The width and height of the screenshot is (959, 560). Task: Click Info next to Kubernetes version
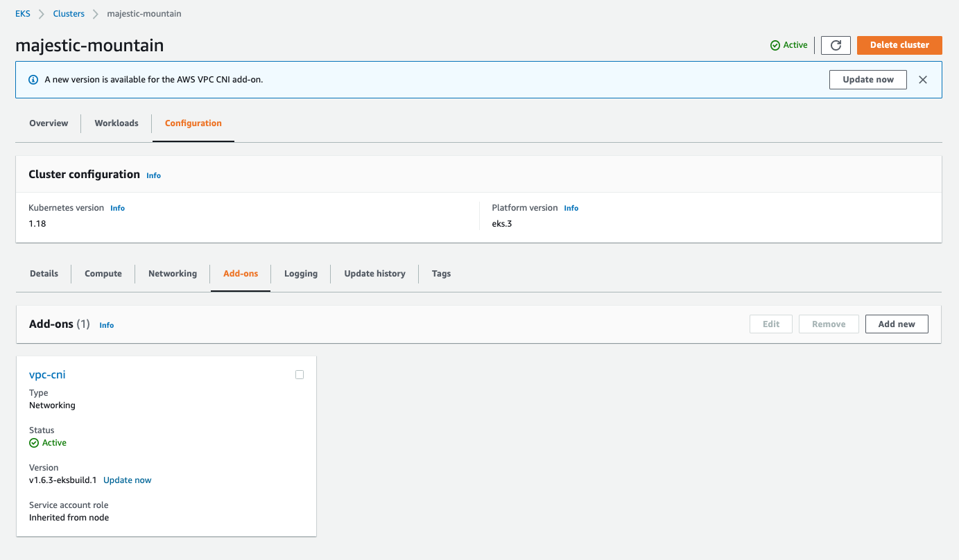[x=117, y=207]
